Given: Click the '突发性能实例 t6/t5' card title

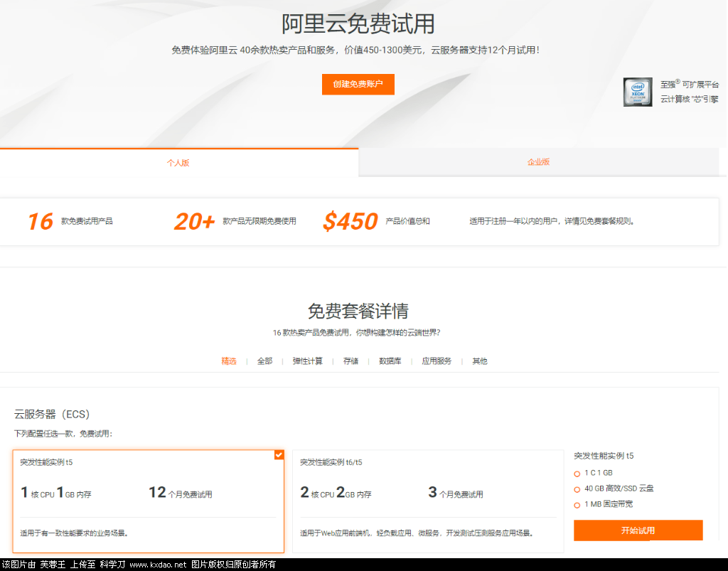Looking at the screenshot, I should [331, 462].
